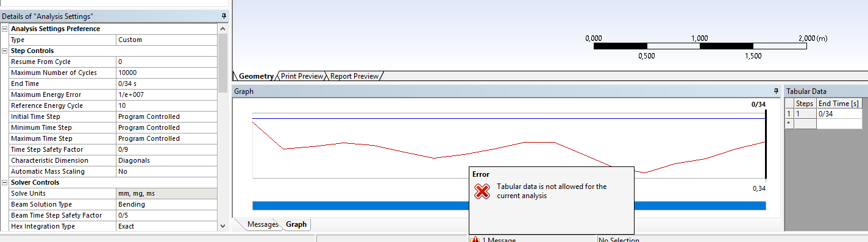This screenshot has width=868, height=242.
Task: Select the Automatic Mass Scaling label
Action: [x=48, y=171]
